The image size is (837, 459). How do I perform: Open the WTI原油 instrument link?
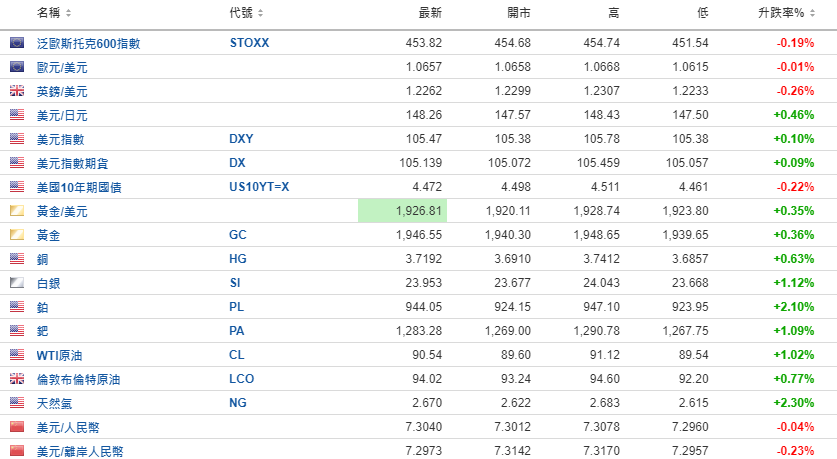(59, 355)
